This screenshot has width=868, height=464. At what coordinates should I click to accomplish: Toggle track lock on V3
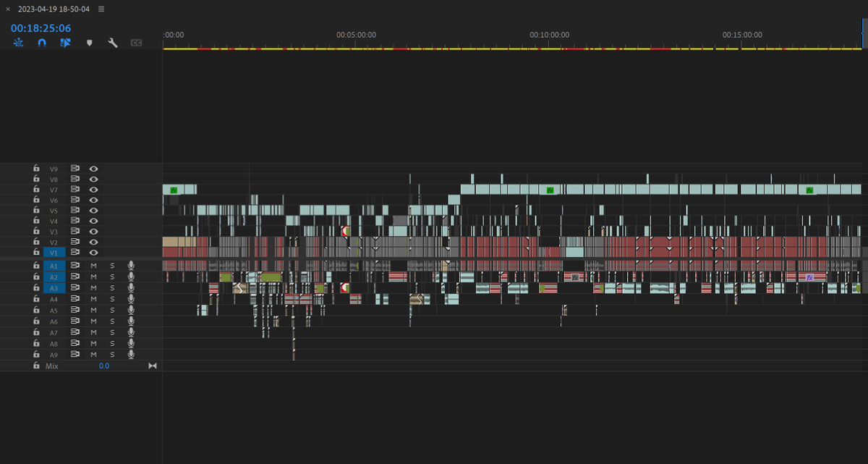click(x=36, y=231)
